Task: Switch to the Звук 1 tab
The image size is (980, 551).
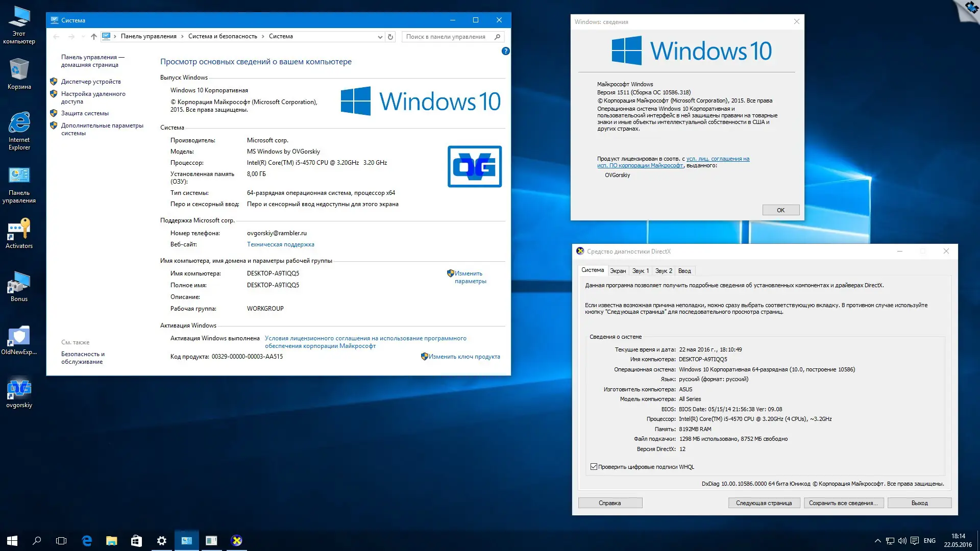Action: [641, 271]
